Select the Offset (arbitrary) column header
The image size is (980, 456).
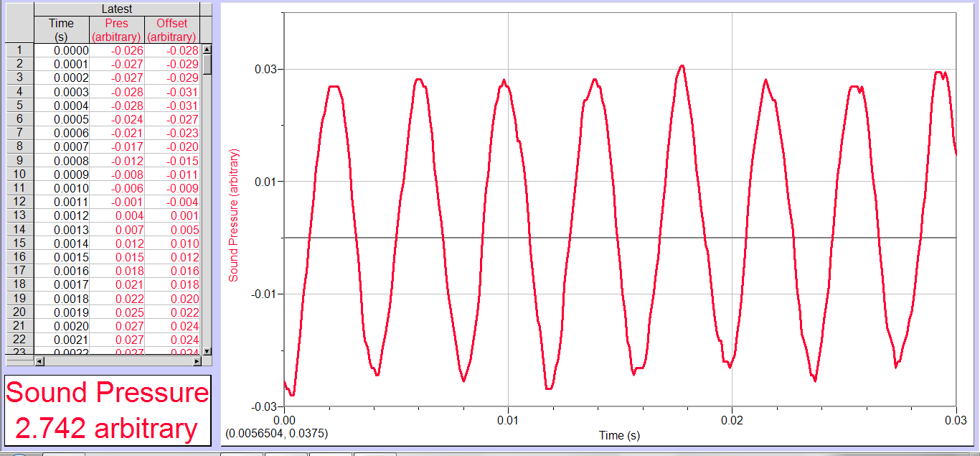pyautogui.click(x=172, y=29)
